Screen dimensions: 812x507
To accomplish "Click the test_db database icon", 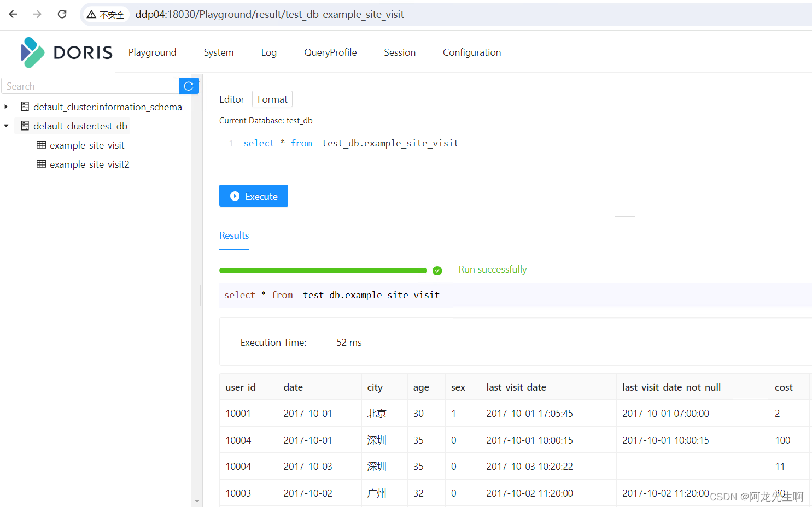I will coord(25,126).
